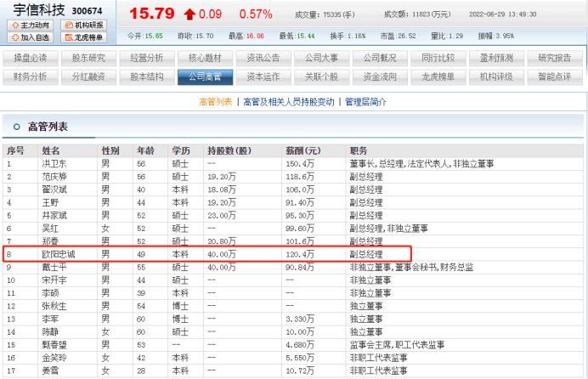Select name 李硕 in row 11
Viewport: 588px width, 379px height.
50,293
